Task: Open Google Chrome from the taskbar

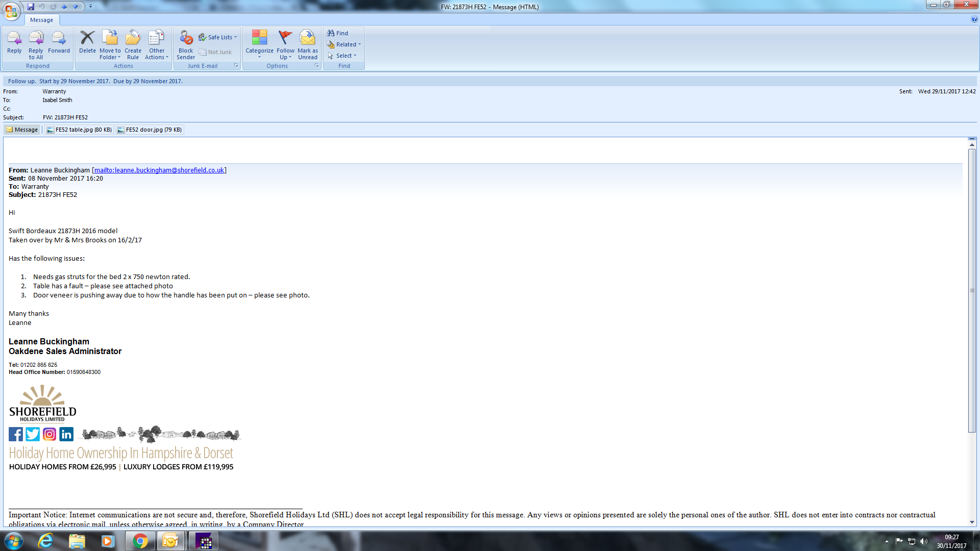Action: coord(140,541)
